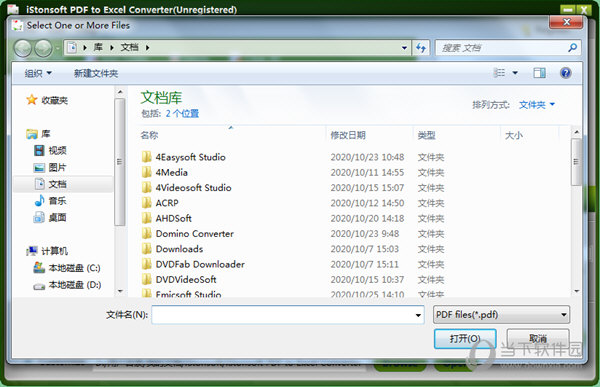This screenshot has width=600, height=387.
Task: Click inside the 文件名 input field
Action: click(x=283, y=315)
